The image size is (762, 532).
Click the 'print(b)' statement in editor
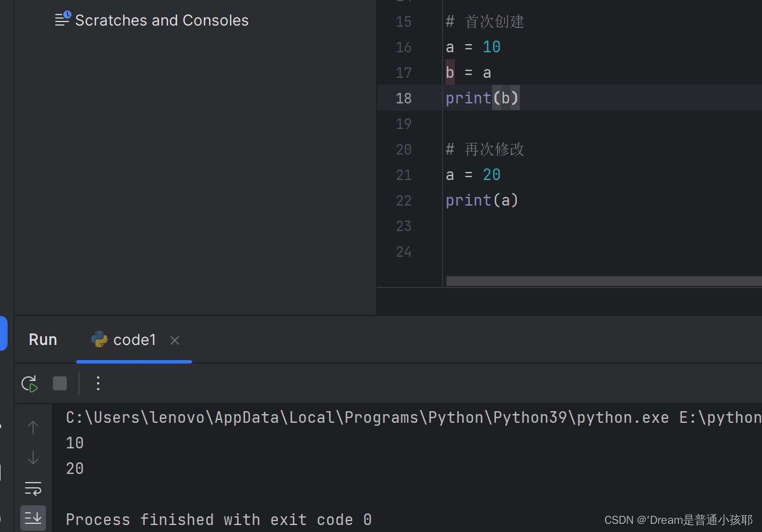click(x=482, y=98)
